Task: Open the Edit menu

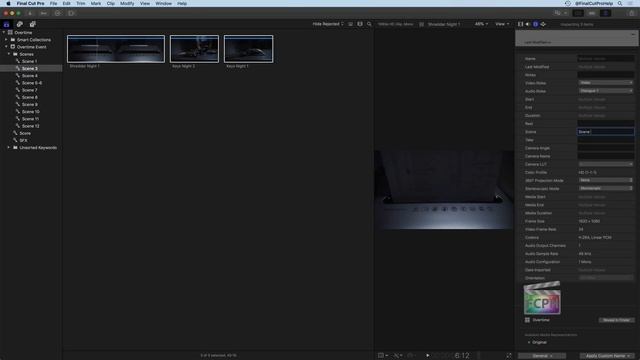Action: 67,3
